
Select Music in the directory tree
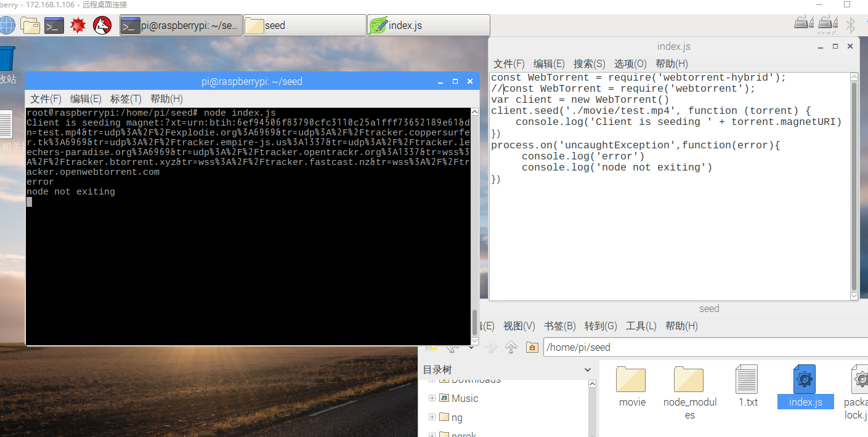tap(465, 398)
